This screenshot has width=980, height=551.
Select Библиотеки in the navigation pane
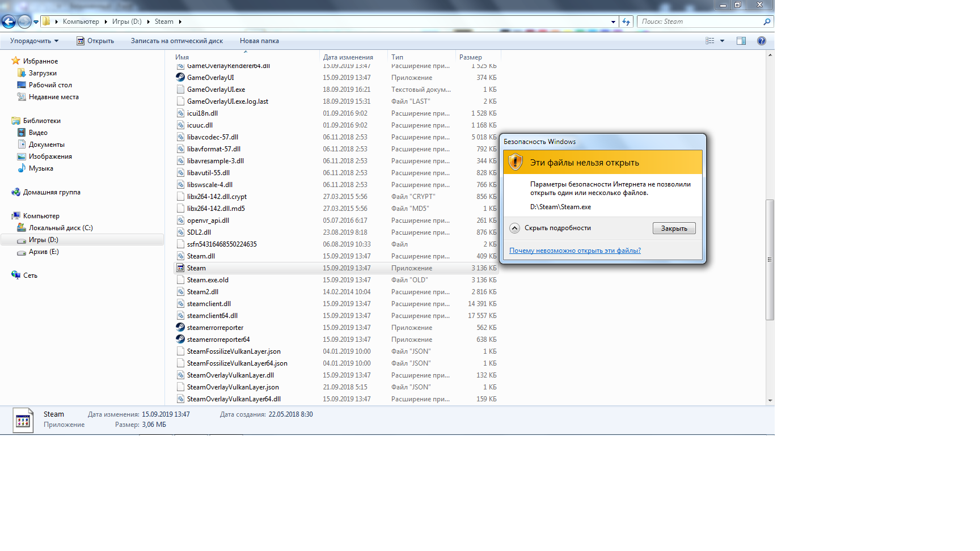coord(41,121)
